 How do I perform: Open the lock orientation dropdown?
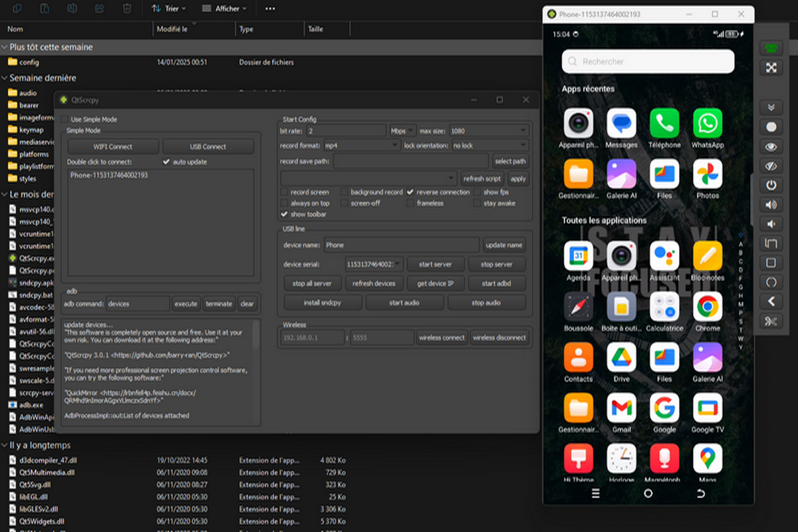coord(490,146)
